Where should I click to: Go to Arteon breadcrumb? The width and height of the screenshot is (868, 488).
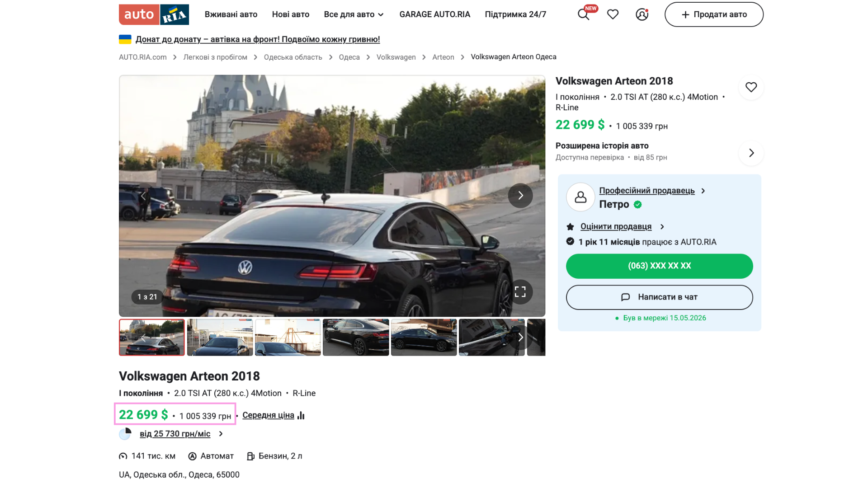click(443, 57)
